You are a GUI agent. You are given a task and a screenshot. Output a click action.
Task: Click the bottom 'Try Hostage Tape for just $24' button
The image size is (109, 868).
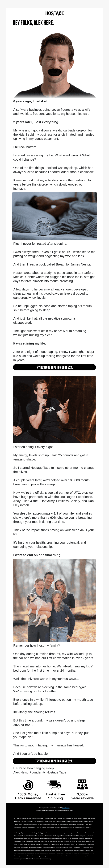(x=54, y=761)
